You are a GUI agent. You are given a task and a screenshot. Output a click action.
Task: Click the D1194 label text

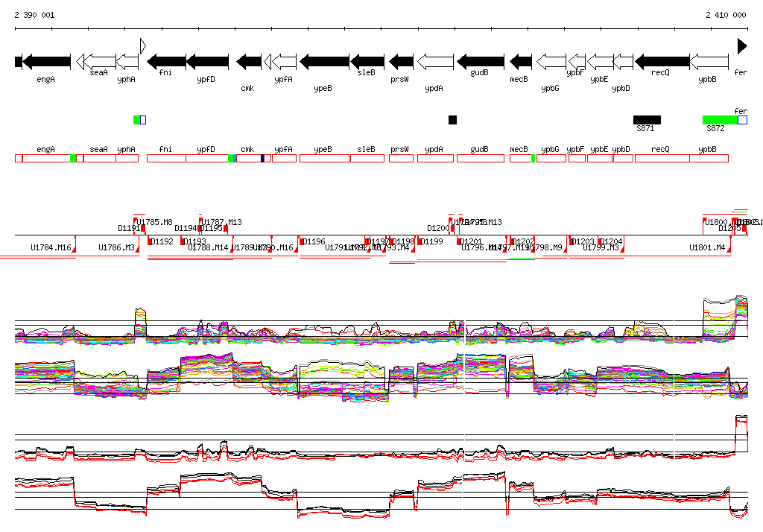pyautogui.click(x=186, y=228)
